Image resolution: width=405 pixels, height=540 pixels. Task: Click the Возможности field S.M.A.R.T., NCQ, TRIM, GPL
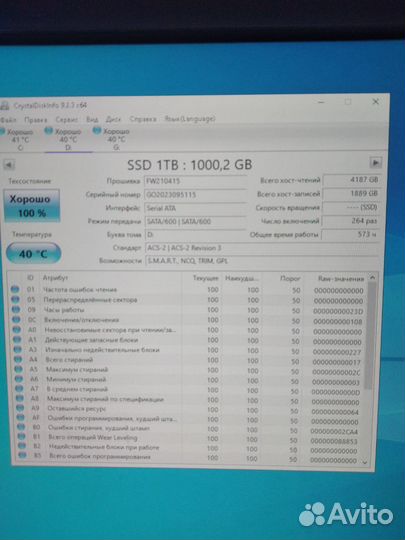pos(262,261)
